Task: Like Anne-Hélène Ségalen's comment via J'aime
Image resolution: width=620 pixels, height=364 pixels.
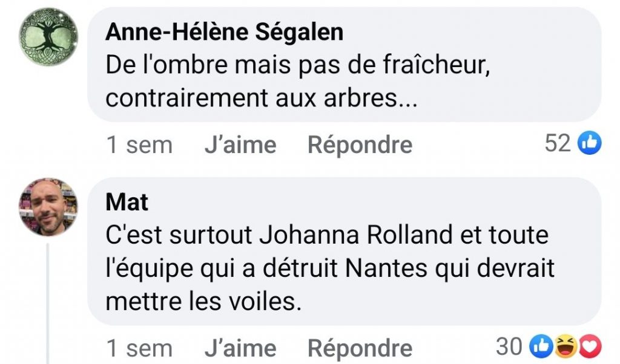Action: [240, 145]
